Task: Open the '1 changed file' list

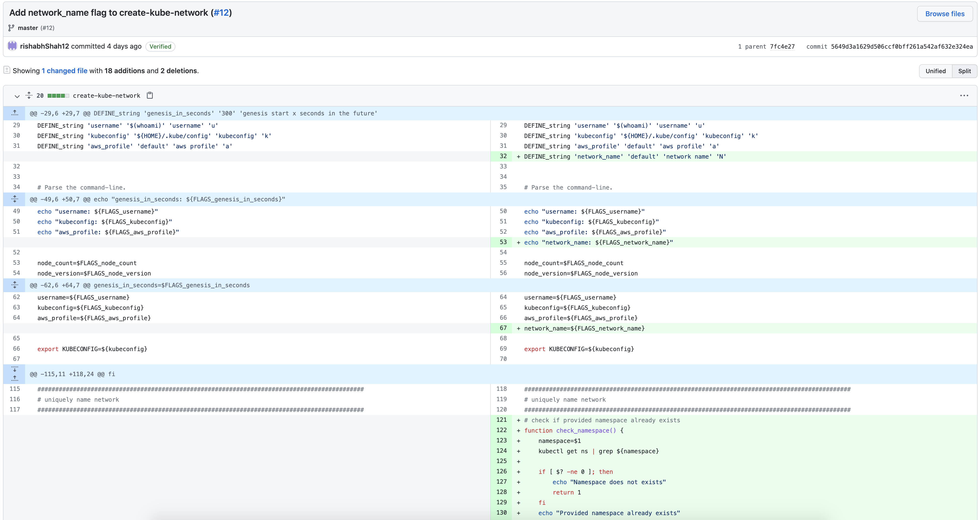Action: point(64,71)
